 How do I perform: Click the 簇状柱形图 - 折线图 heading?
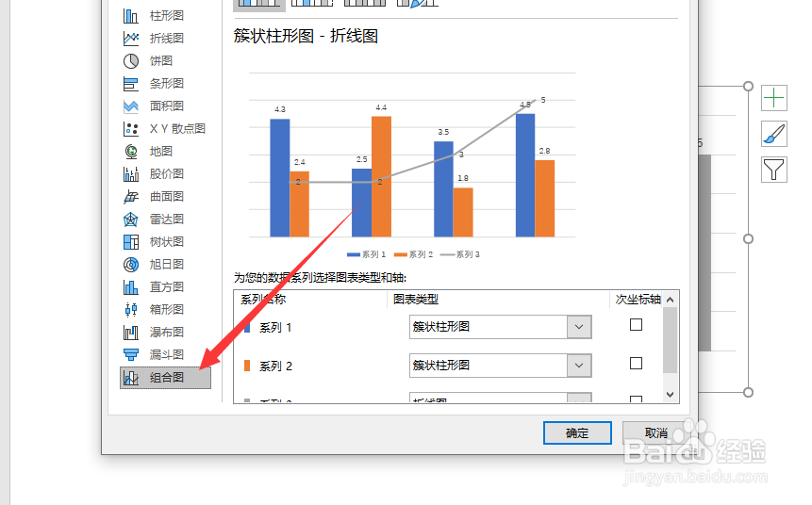(x=306, y=36)
